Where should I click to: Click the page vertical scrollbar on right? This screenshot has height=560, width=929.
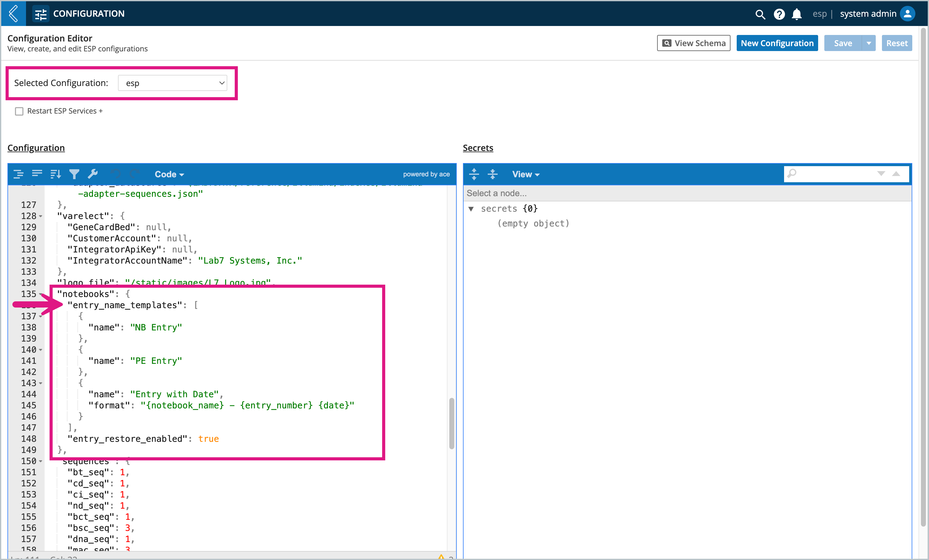(x=923, y=277)
